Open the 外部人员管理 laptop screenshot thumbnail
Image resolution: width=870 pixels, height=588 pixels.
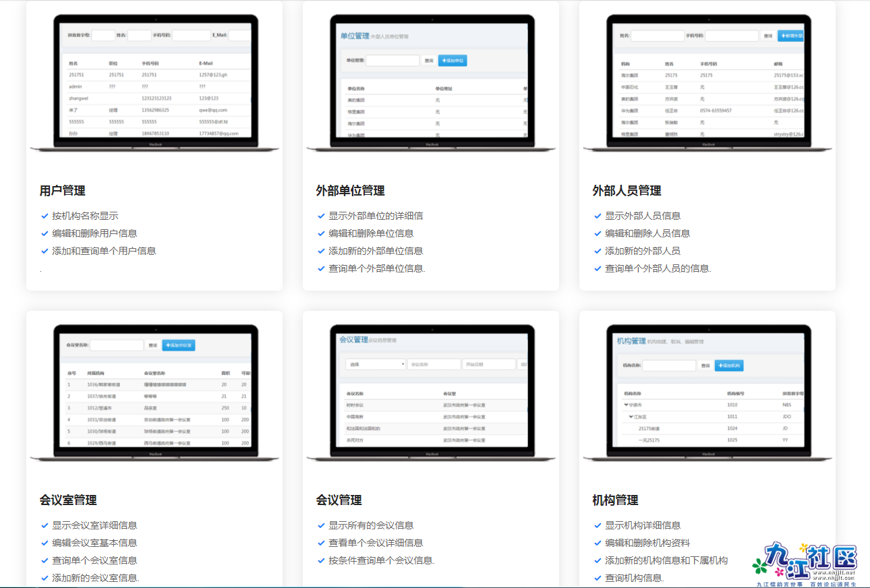coord(707,81)
